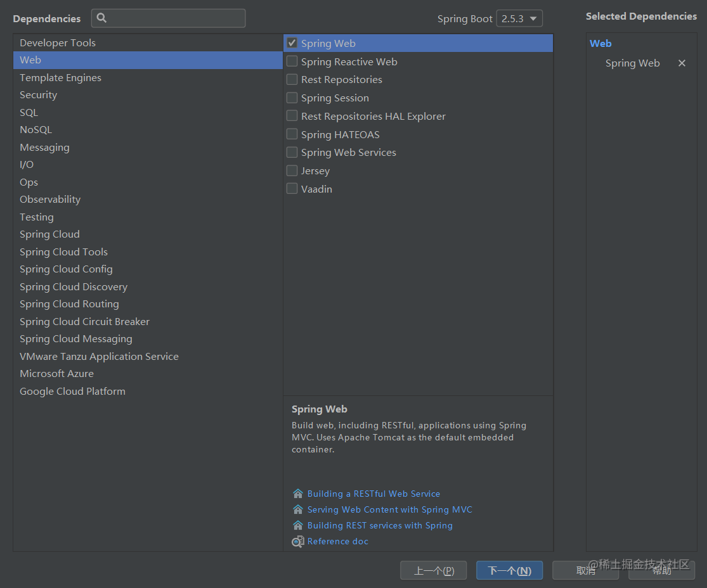Screen dimensions: 707x588
Task: Open Serving Web Content with Spring MVC link
Action: click(389, 509)
